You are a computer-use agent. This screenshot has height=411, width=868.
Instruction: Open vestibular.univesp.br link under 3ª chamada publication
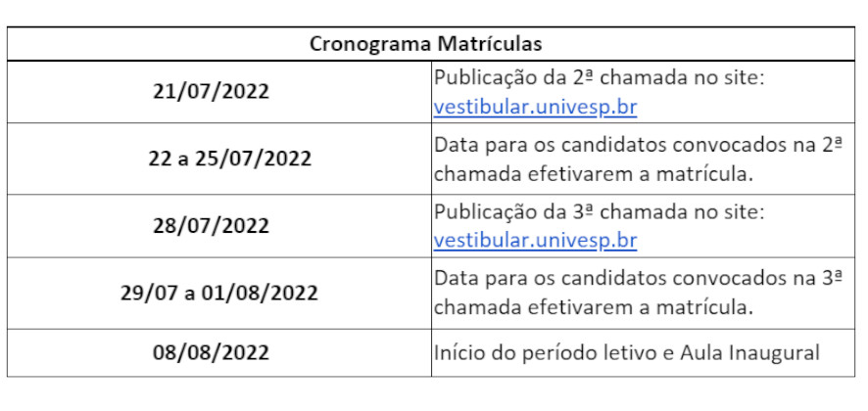pos(535,241)
